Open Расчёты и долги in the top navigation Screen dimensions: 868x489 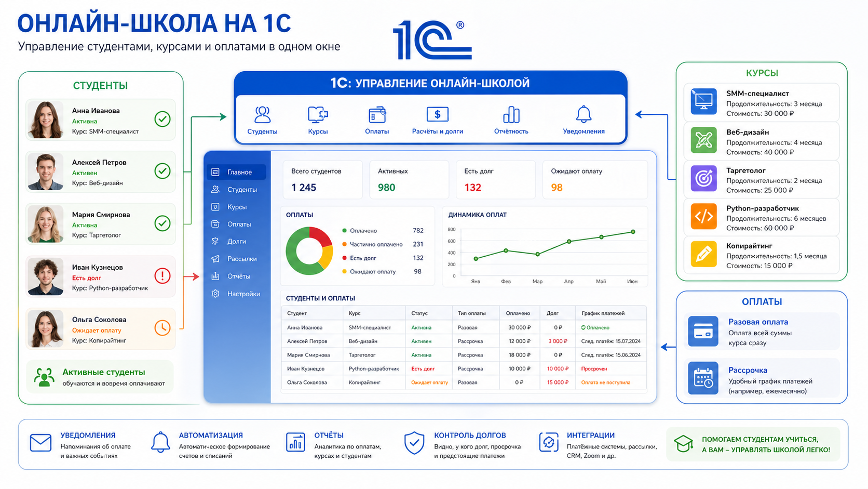[437, 121]
